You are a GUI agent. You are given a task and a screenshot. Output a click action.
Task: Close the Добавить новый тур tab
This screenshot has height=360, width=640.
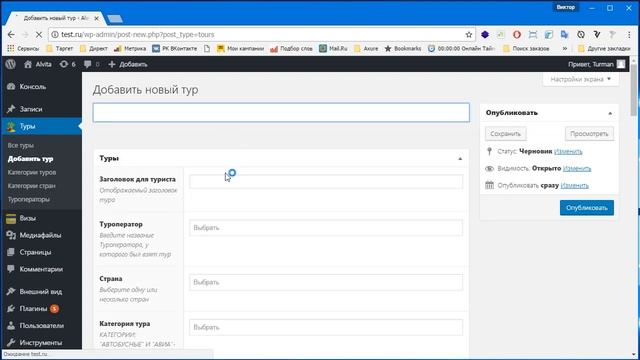click(x=97, y=18)
